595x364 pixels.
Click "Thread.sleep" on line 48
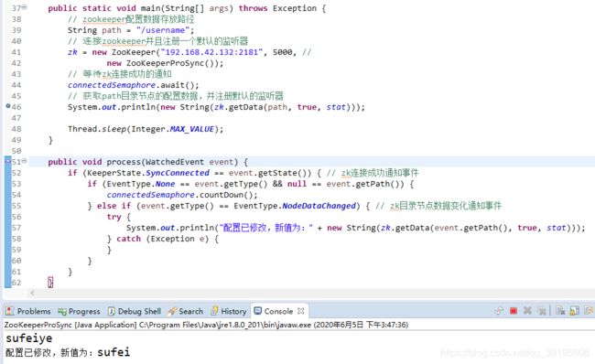97,129
